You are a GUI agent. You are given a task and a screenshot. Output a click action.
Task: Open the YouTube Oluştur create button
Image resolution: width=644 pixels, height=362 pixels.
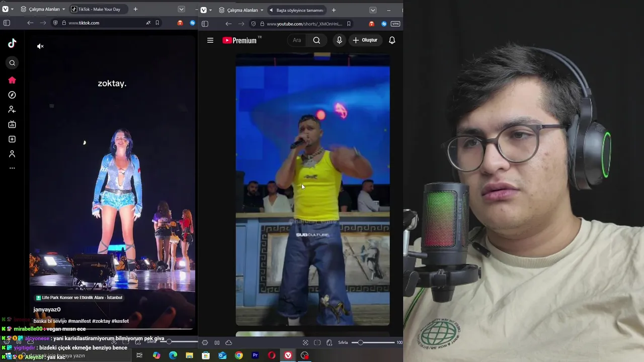pyautogui.click(x=365, y=40)
